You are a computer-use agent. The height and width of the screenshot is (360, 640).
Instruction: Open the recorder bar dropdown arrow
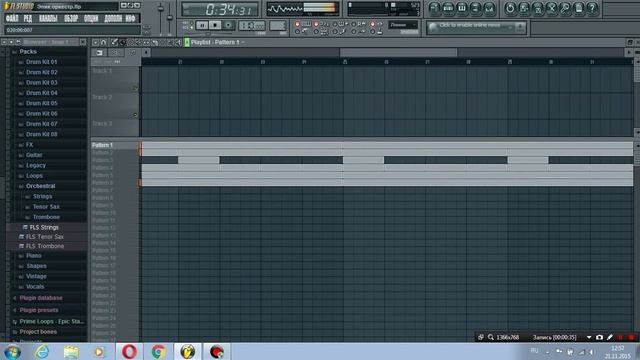point(589,338)
